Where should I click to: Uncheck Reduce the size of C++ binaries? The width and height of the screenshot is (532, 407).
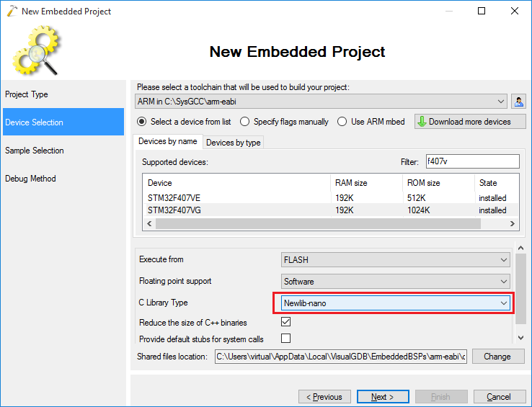coord(285,321)
